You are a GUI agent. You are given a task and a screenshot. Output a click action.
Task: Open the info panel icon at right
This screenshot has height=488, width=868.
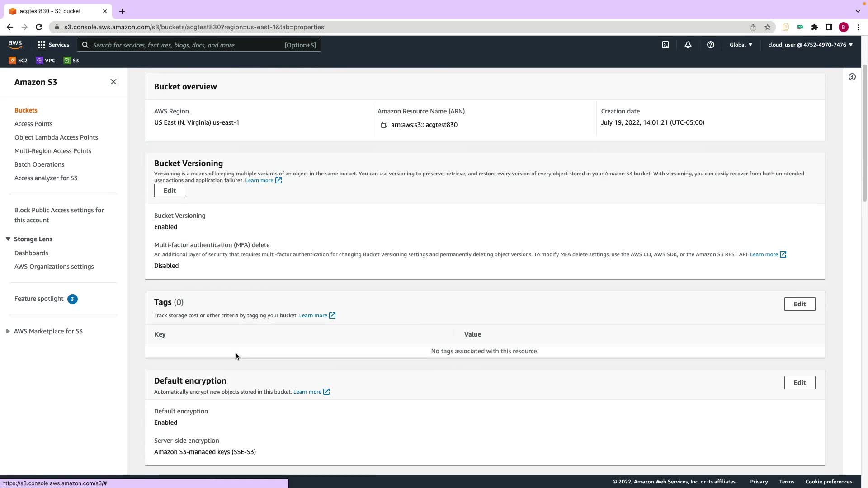coord(852,77)
